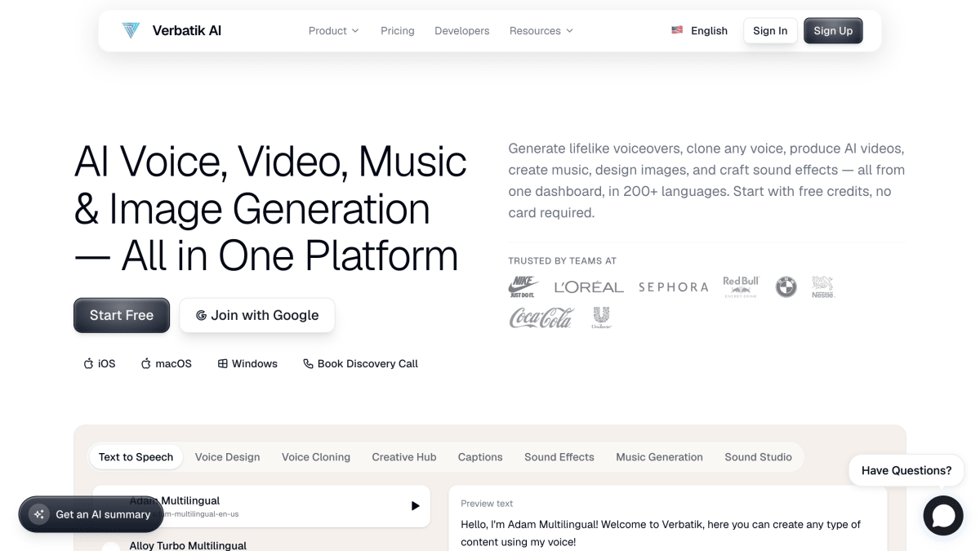Open the Sound Effects tab
Viewport: 980px width, 551px height.
pyautogui.click(x=559, y=457)
